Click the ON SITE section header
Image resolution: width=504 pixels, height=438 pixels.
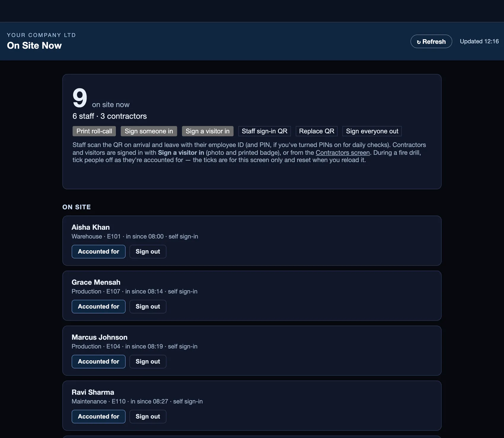77,207
